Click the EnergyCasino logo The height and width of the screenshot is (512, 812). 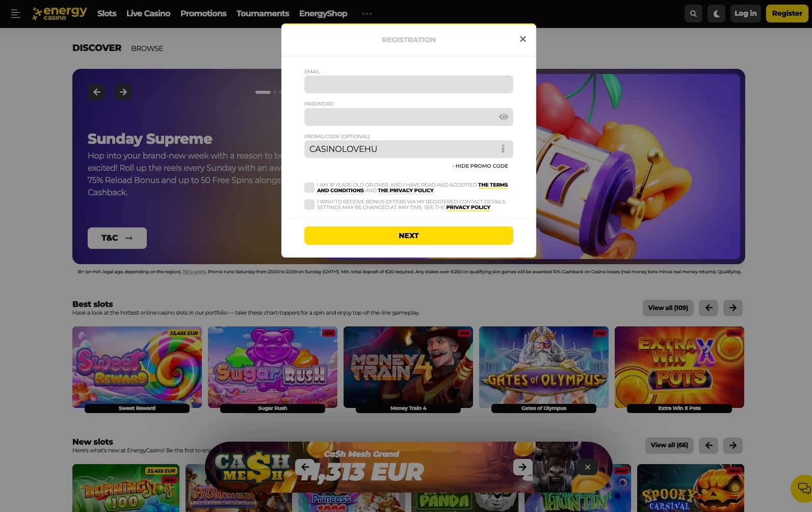[59, 13]
